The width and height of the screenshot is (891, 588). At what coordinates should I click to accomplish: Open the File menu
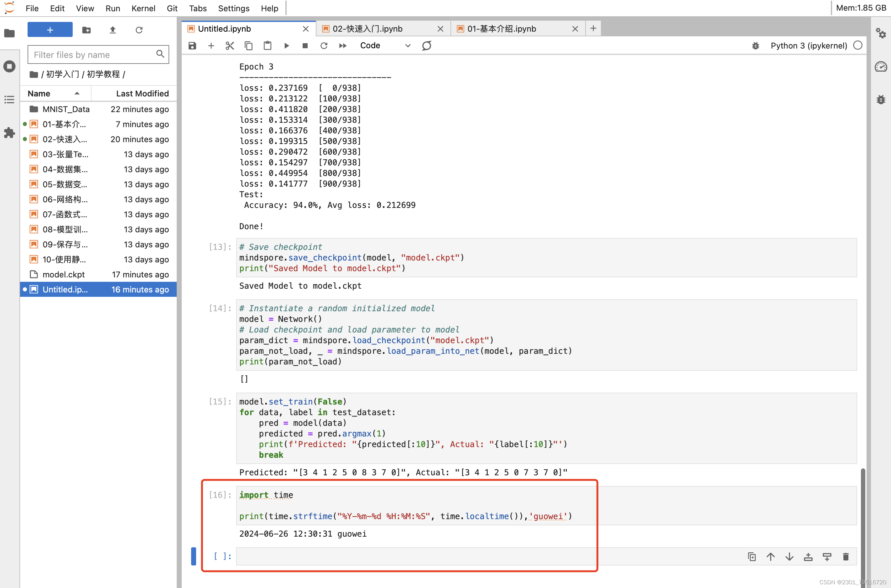pos(32,8)
